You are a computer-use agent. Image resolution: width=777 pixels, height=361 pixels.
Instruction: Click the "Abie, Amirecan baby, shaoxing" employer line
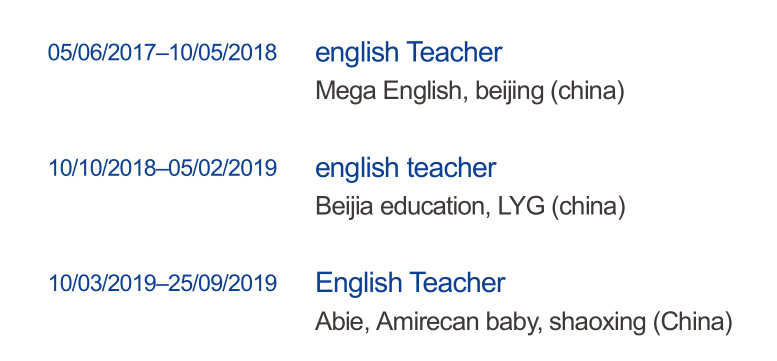pos(524,322)
